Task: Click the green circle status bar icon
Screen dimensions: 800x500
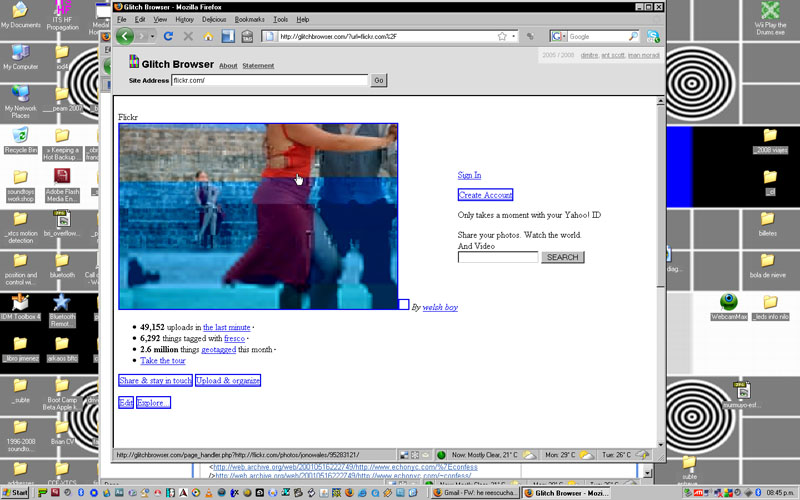Action: [x=441, y=455]
